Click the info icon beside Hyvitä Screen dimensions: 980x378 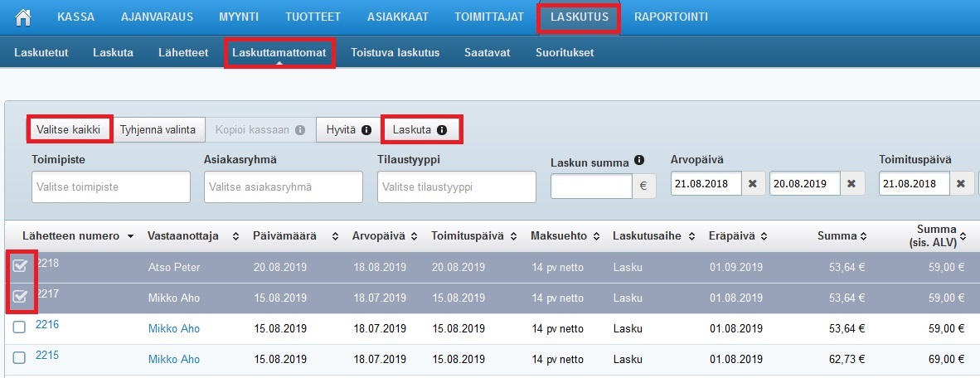pyautogui.click(x=366, y=130)
